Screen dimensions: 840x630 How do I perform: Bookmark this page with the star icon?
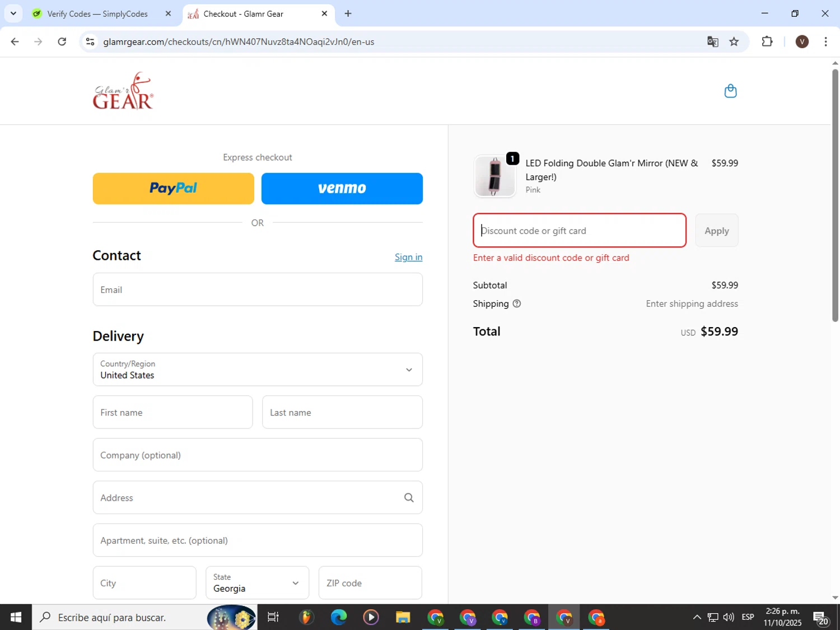click(734, 41)
